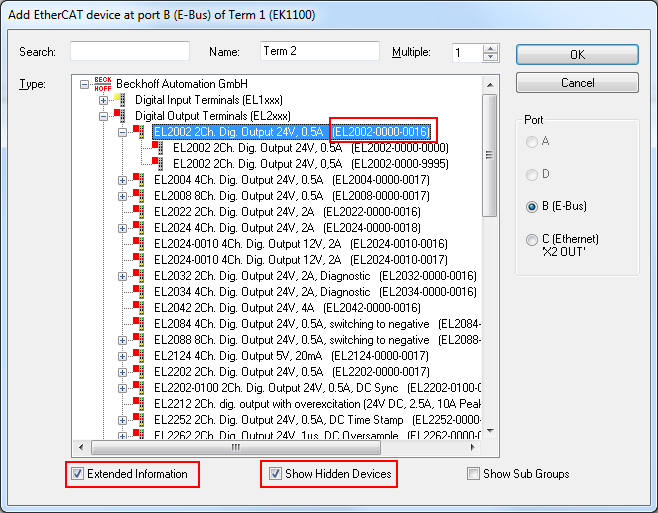Click terminal icon beside EL2212 overexcitation entry

click(x=139, y=403)
